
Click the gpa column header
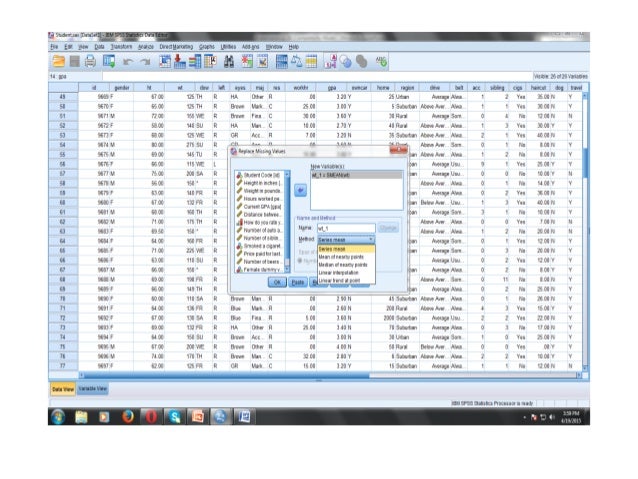332,87
